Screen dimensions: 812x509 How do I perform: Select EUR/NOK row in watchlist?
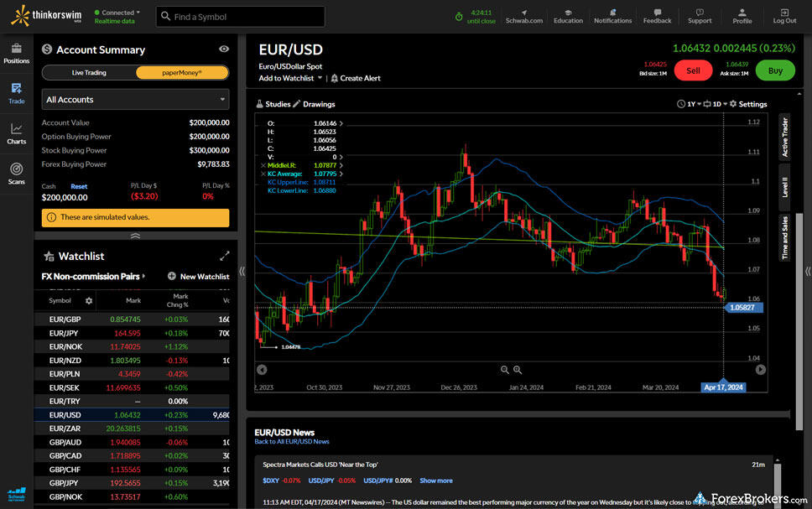pos(132,346)
